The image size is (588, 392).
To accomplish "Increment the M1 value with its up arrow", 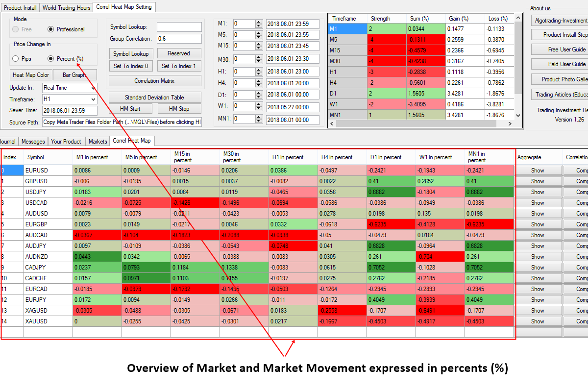I will pyautogui.click(x=259, y=21).
